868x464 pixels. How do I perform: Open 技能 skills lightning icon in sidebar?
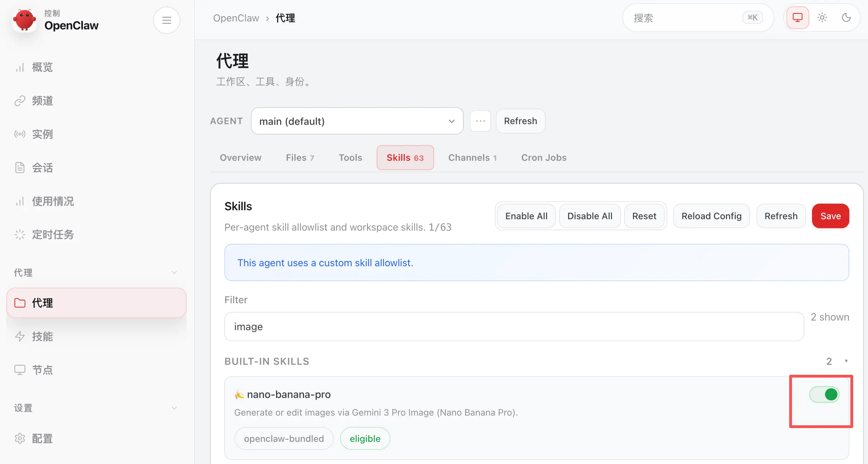(x=20, y=336)
